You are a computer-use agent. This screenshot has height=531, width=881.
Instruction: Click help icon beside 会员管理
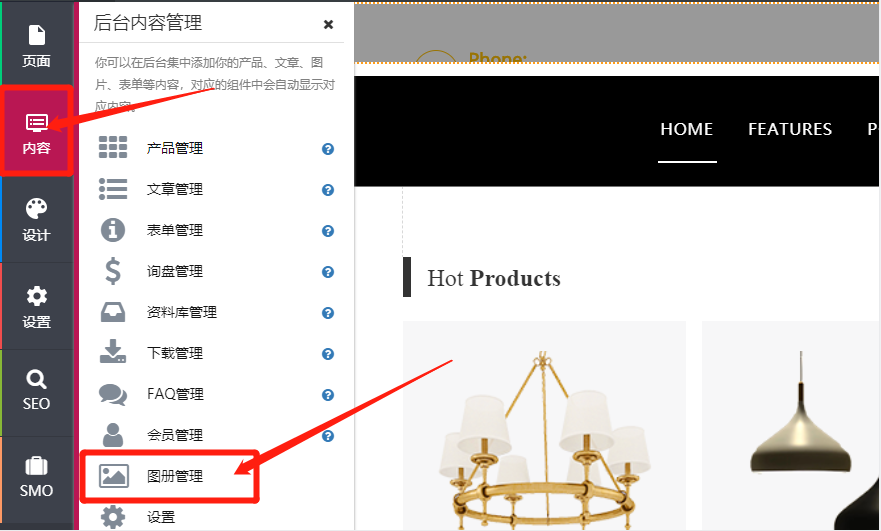[328, 436]
